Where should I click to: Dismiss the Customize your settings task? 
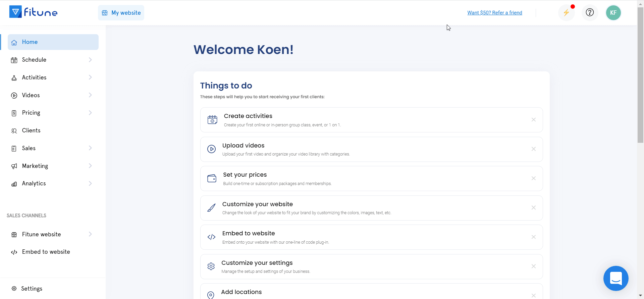pyautogui.click(x=533, y=266)
